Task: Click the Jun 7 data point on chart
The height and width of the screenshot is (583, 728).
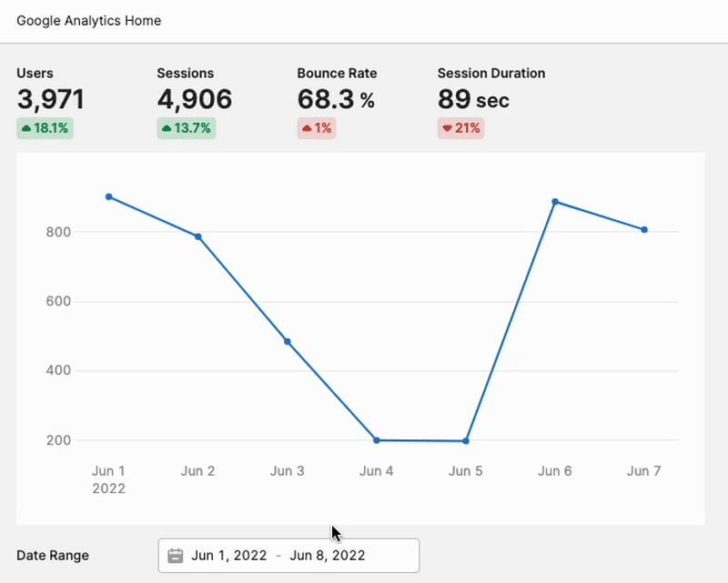Action: [644, 230]
